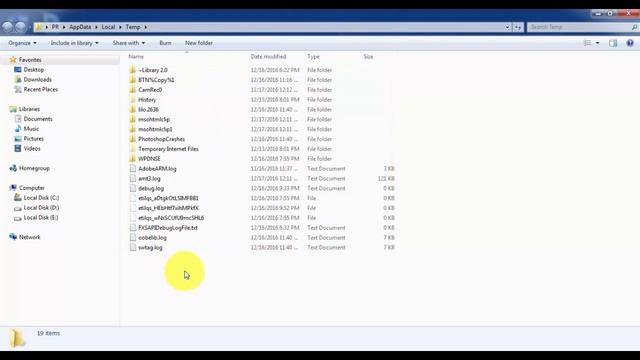The width and height of the screenshot is (640, 360).
Task: Click the Forward navigation arrow button
Action: (x=20, y=27)
